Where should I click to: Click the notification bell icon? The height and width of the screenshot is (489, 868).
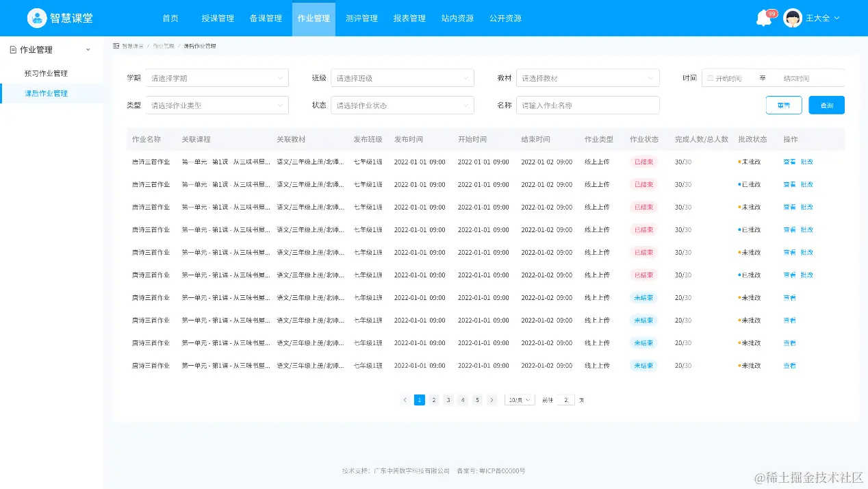pos(763,18)
